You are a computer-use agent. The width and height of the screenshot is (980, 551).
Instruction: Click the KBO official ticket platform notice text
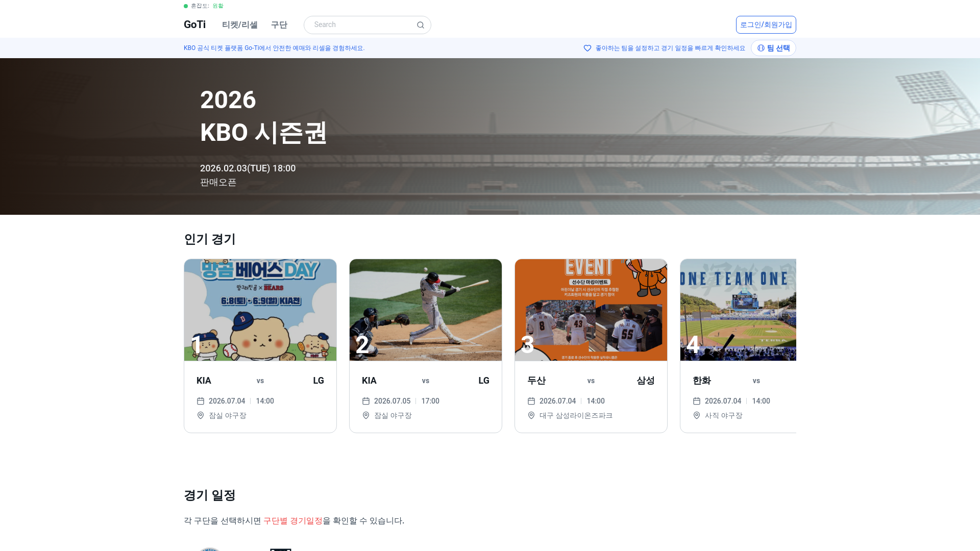(274, 48)
